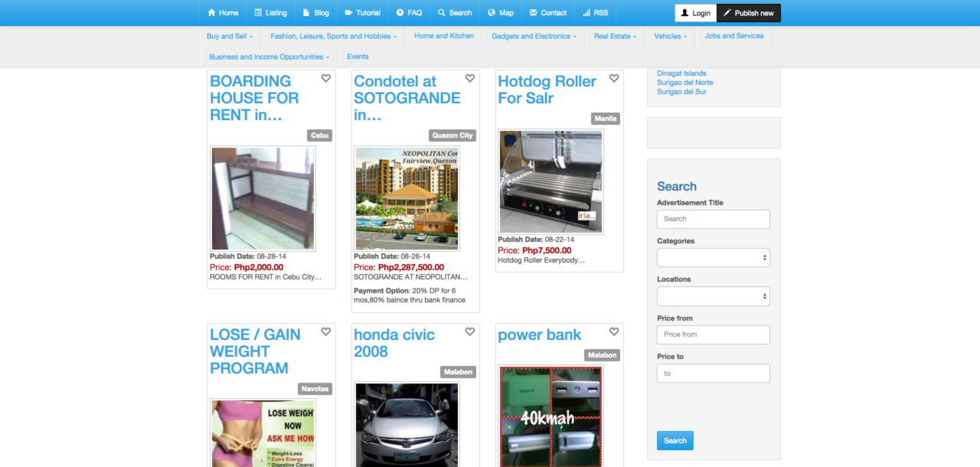Select Jobs and Services category
This screenshot has height=467, width=980.
[734, 36]
